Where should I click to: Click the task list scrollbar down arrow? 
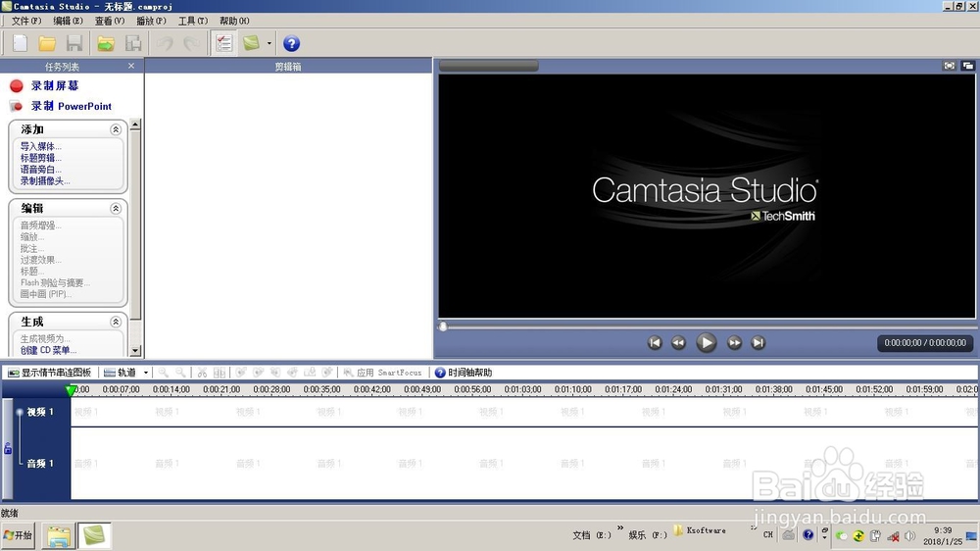135,351
